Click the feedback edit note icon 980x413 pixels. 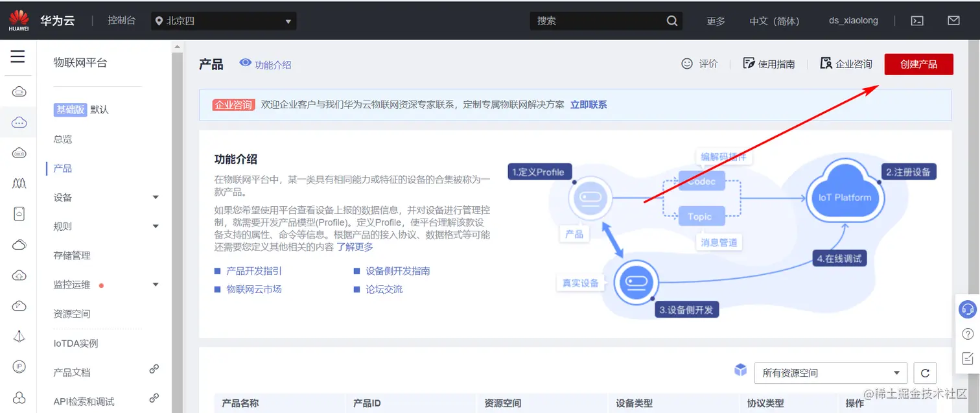coord(967,358)
